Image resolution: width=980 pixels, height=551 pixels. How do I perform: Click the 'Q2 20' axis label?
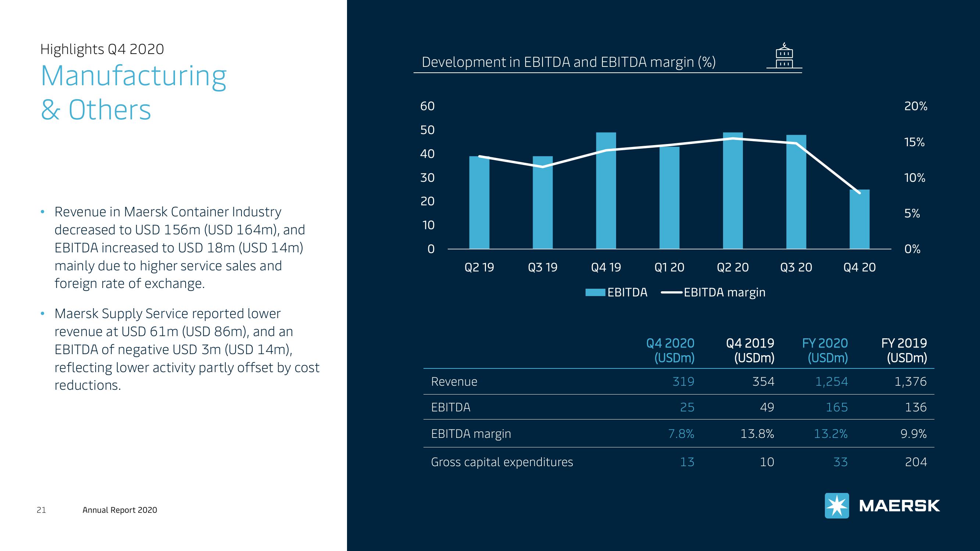733,268
